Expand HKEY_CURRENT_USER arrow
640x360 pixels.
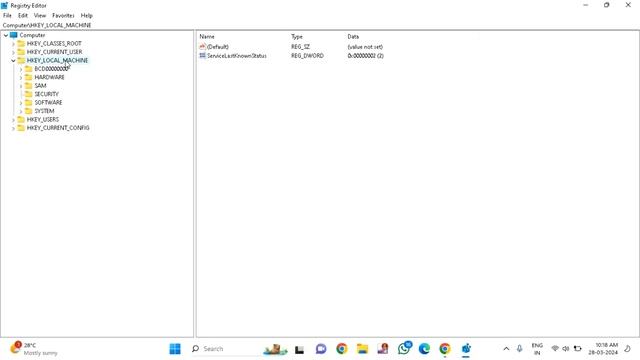tap(13, 52)
